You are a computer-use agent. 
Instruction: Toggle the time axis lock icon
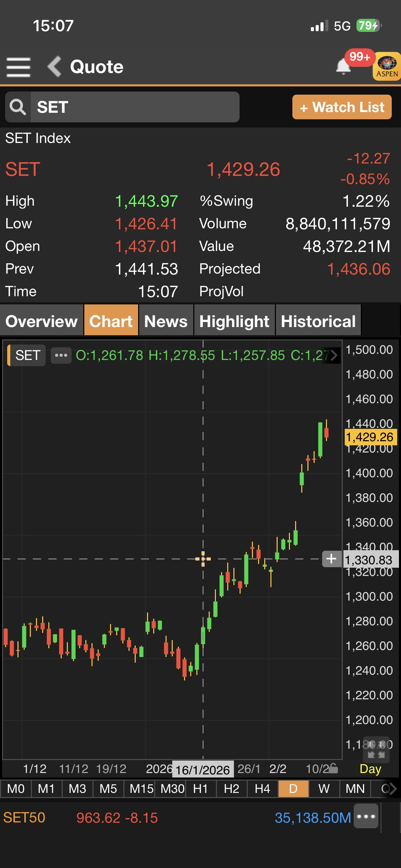coord(333,769)
